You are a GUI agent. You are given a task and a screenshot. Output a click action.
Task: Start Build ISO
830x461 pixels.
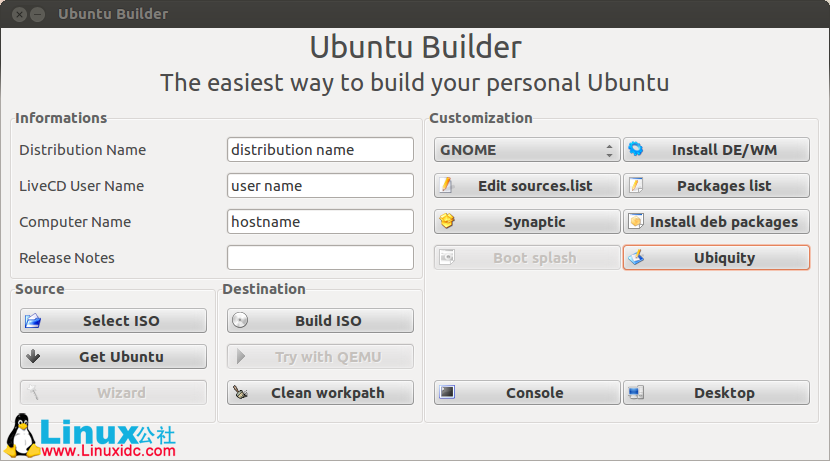coord(320,321)
